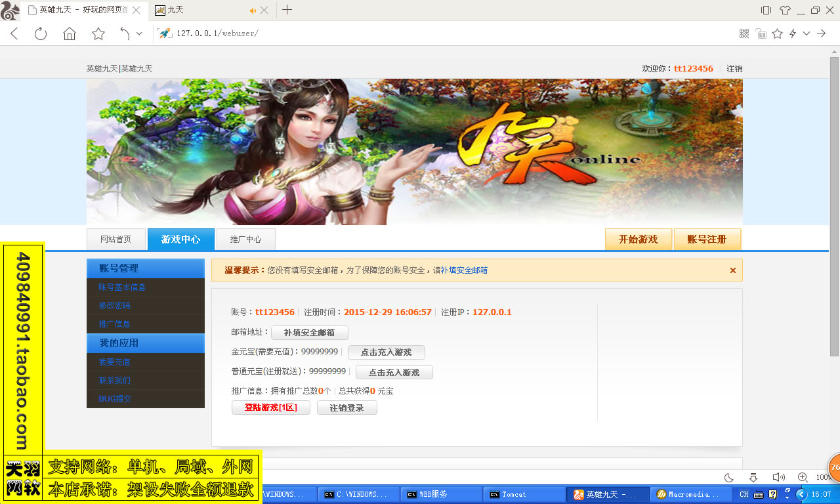The width and height of the screenshot is (840, 504).
Task: Activate the lightning speed-mode icon
Action: point(793,33)
